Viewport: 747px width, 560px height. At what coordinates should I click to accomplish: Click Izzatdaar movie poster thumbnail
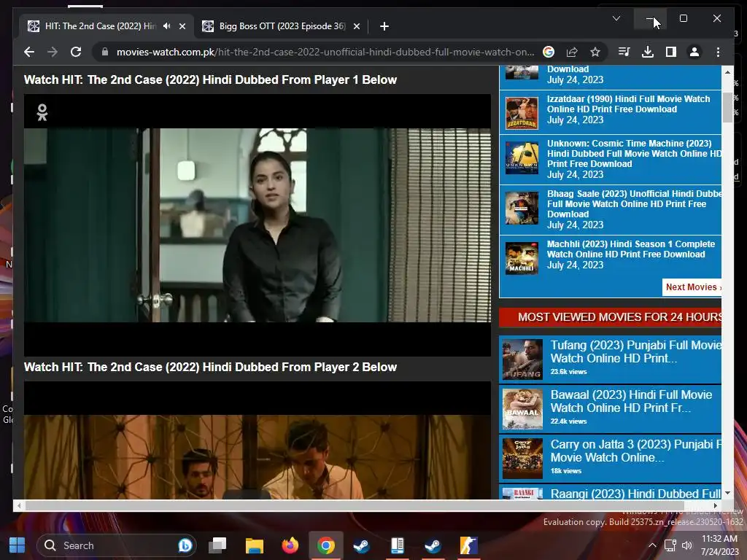pyautogui.click(x=522, y=113)
